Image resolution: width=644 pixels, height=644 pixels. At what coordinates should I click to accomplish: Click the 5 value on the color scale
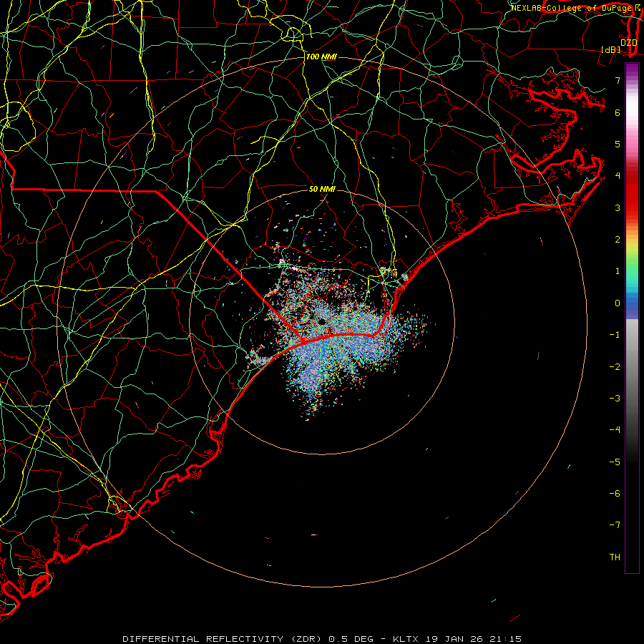(618, 144)
